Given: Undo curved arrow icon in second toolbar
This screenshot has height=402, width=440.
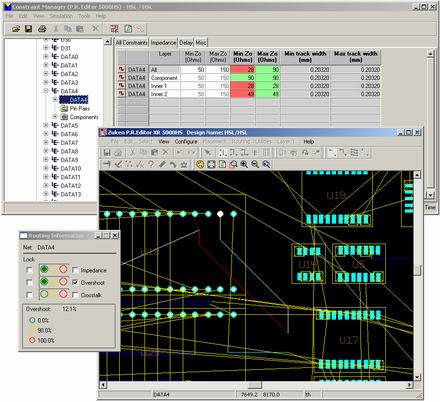Looking at the screenshot, I should pyautogui.click(x=173, y=164).
